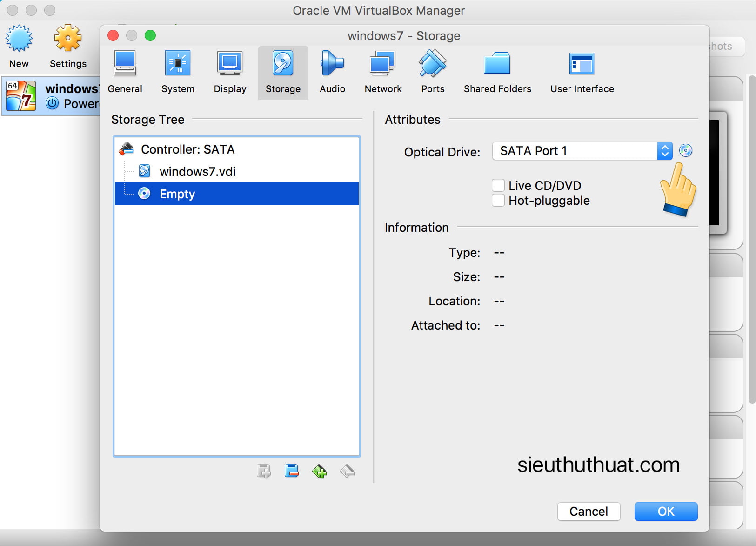The width and height of the screenshot is (756, 546).
Task: Open the Optical Drive SATA Port dropdown
Action: click(582, 151)
